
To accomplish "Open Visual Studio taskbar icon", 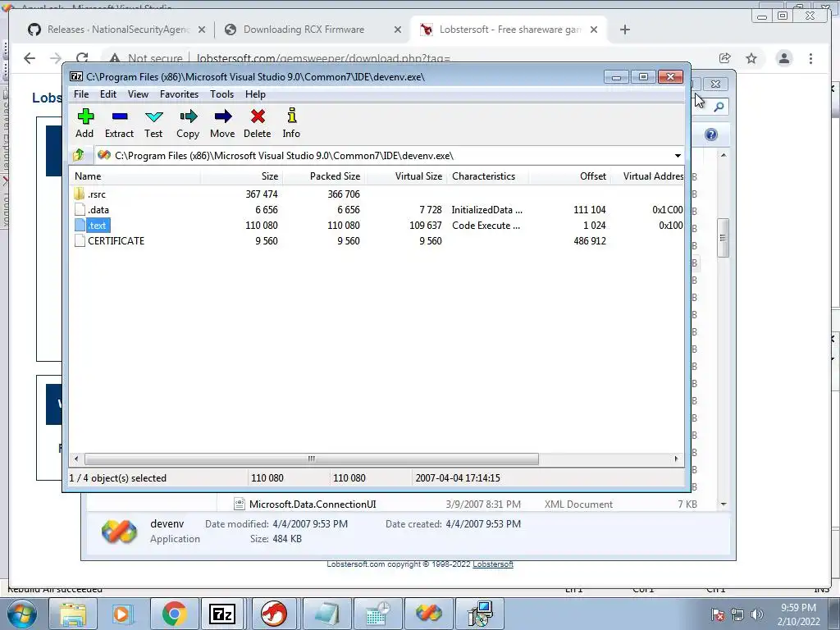I will coord(428,614).
